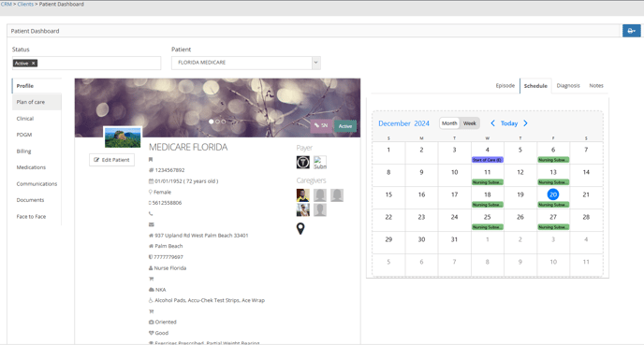644x345 pixels.
Task: Jump to Today in calendar
Action: point(509,123)
